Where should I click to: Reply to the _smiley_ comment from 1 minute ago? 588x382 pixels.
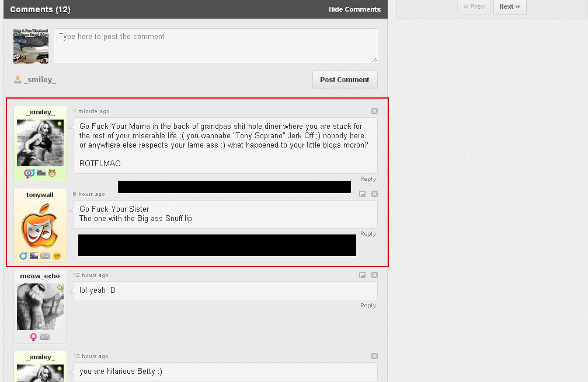(x=368, y=179)
